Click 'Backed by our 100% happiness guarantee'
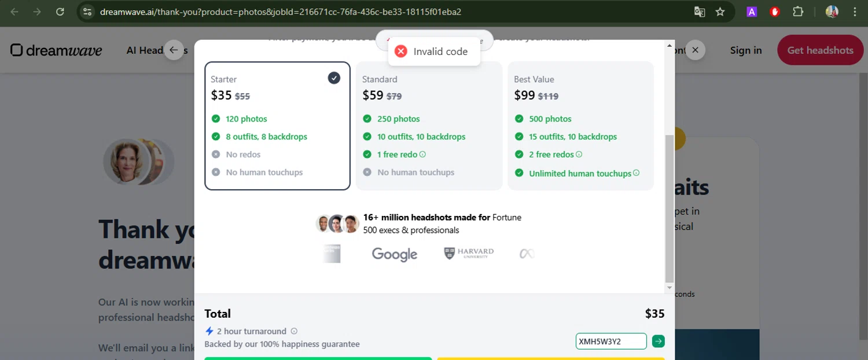This screenshot has width=868, height=360. 282,344
